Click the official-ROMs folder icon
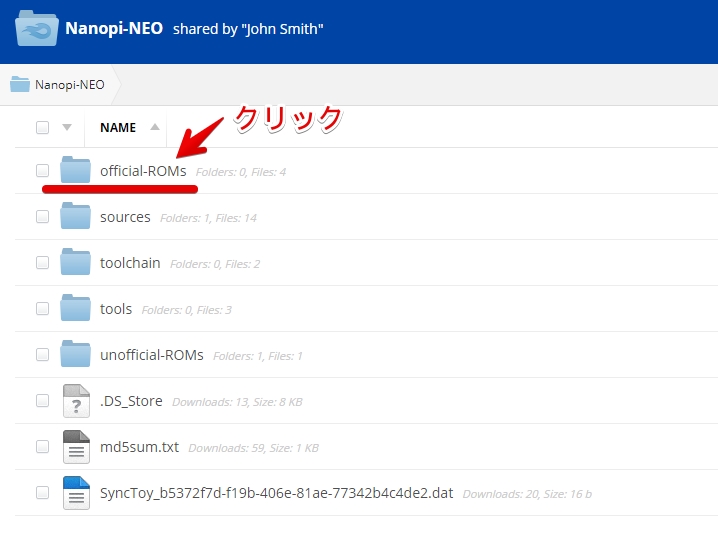The height and width of the screenshot is (550, 718). click(75, 169)
